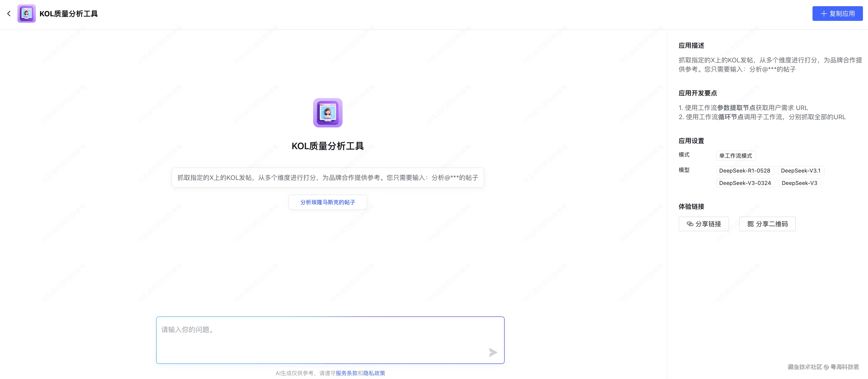Click the large centered KOL app icon
868x379 pixels.
pos(328,113)
